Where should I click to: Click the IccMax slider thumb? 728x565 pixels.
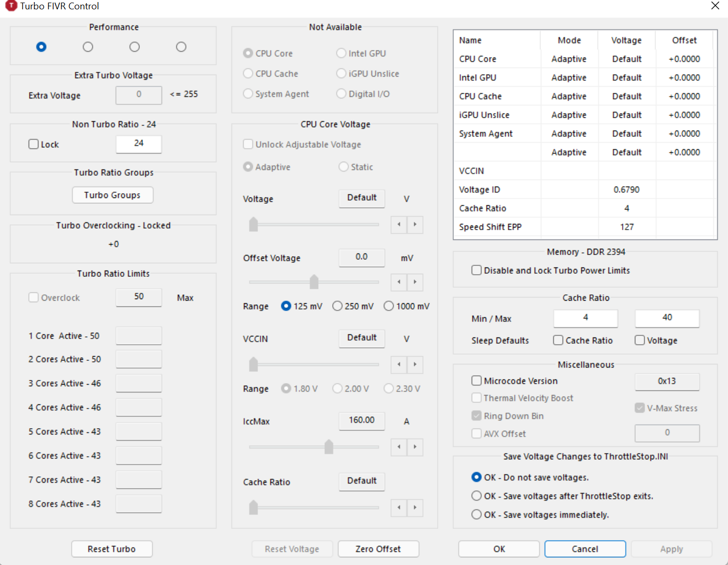tap(329, 447)
